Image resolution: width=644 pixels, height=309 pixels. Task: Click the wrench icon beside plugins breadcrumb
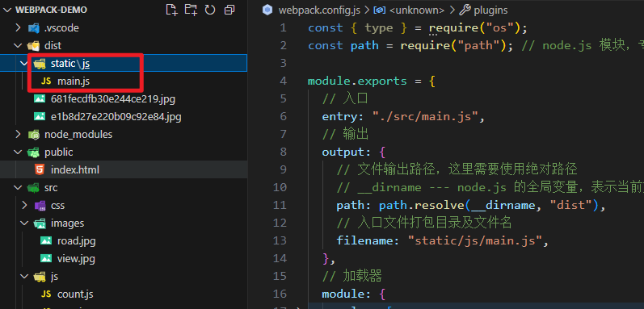click(465, 10)
